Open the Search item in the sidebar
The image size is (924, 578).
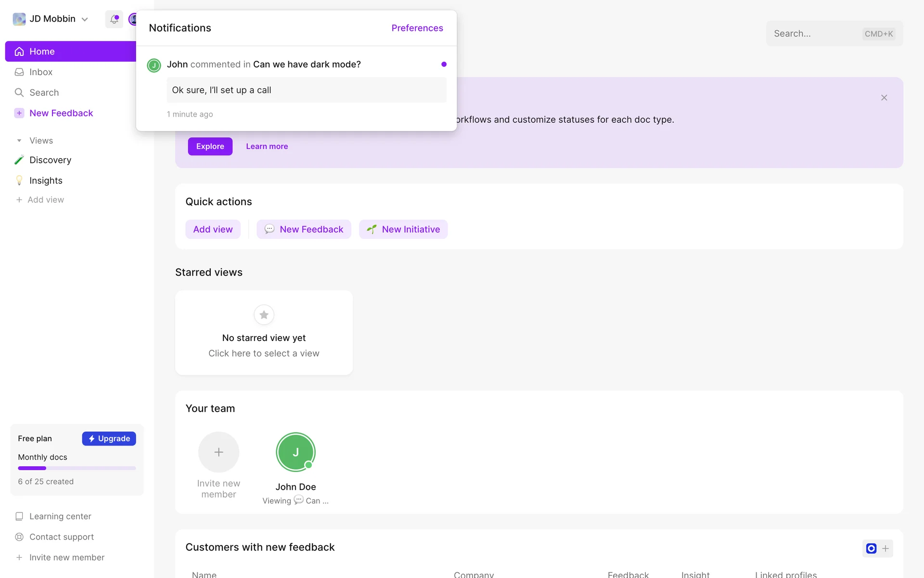pyautogui.click(x=44, y=92)
